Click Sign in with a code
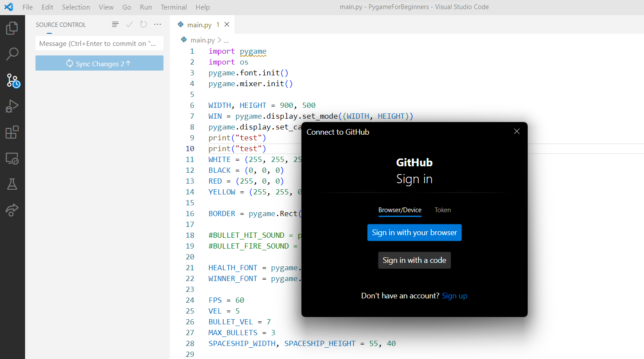The width and height of the screenshot is (644, 359). click(x=414, y=260)
